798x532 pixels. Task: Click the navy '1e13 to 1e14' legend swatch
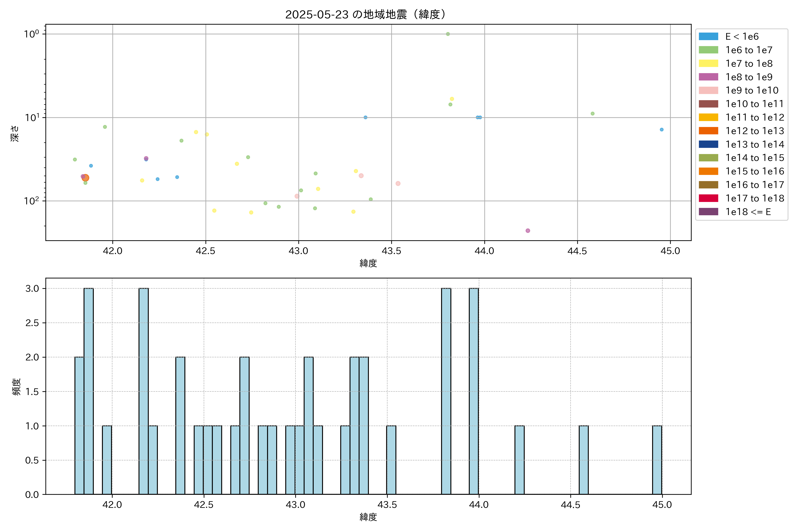[708, 144]
